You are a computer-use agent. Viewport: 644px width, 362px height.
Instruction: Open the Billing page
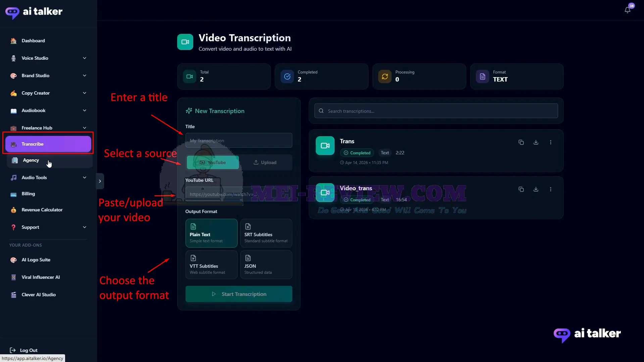pyautogui.click(x=48, y=194)
